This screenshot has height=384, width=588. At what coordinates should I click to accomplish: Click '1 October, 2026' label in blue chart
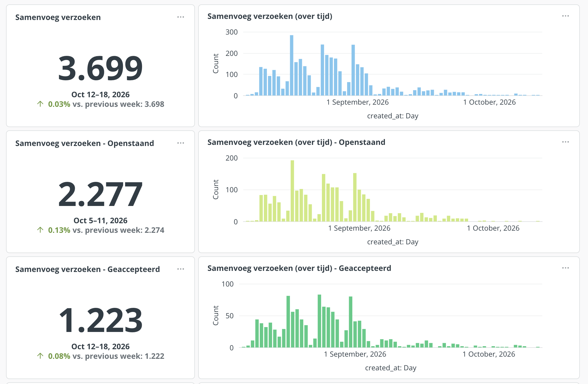(489, 102)
